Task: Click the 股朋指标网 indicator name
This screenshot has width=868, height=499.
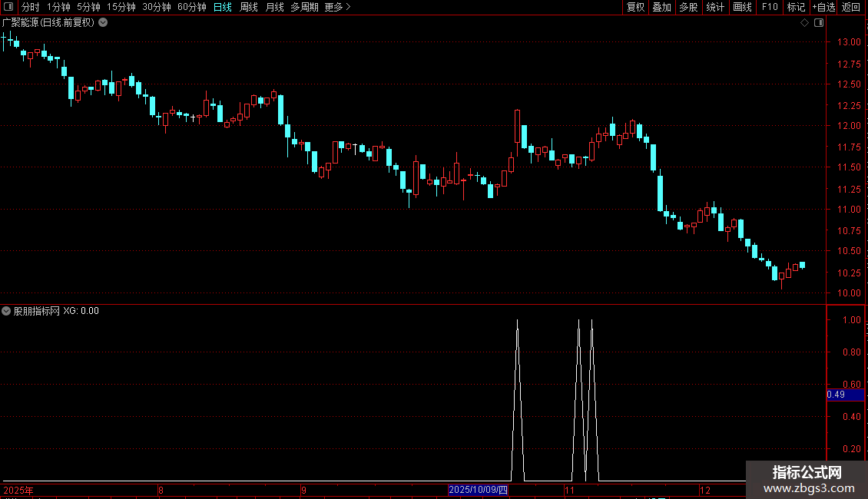Action: (37, 311)
